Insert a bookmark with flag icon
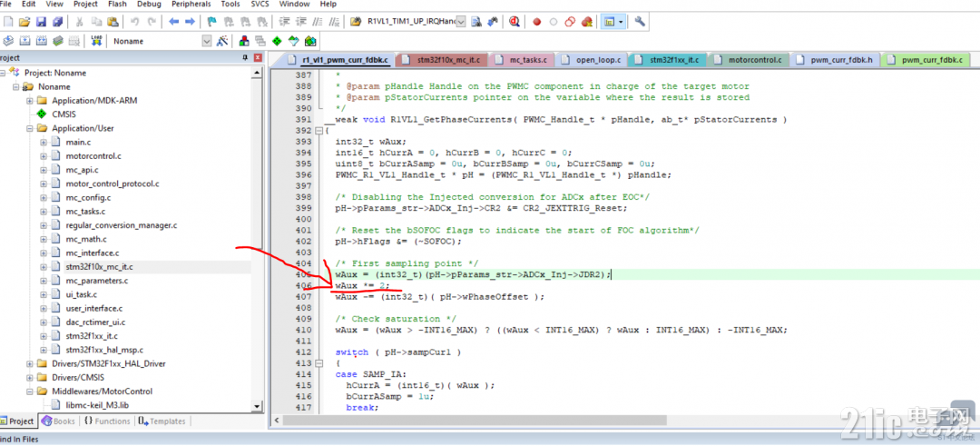The width and height of the screenshot is (980, 446). click(211, 22)
